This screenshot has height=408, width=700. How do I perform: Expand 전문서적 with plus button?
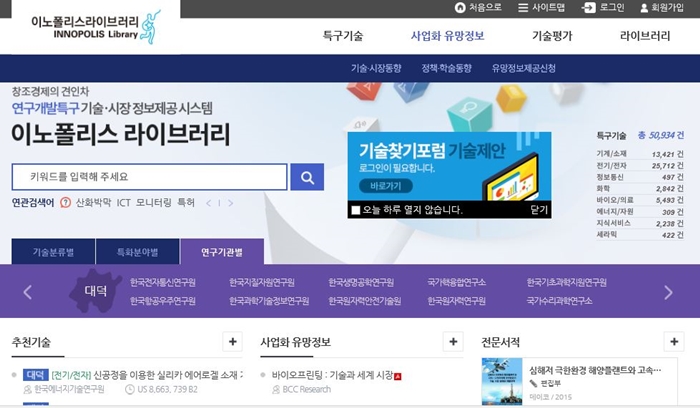tap(674, 342)
